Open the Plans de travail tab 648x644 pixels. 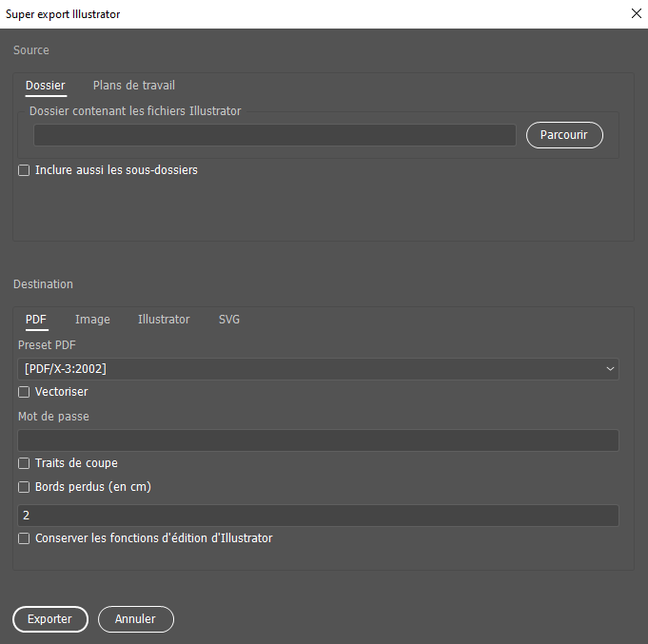pyautogui.click(x=133, y=86)
